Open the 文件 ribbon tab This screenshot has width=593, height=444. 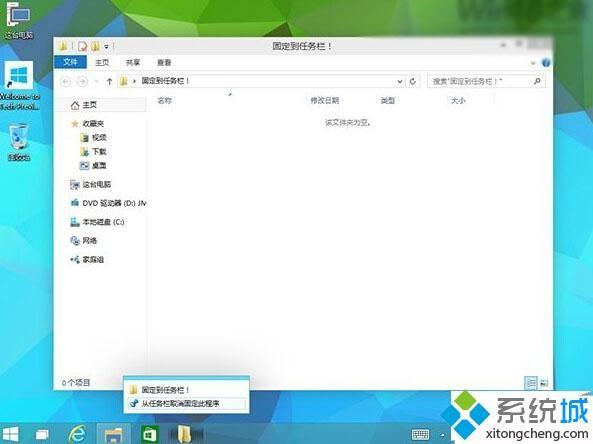pos(70,62)
